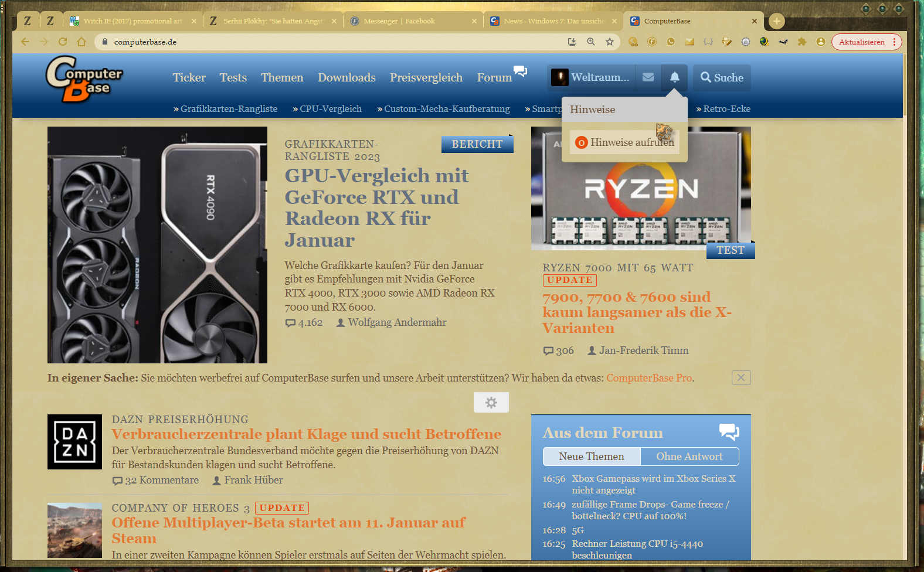
Task: Select the first pinned Z tab
Action: point(27,21)
